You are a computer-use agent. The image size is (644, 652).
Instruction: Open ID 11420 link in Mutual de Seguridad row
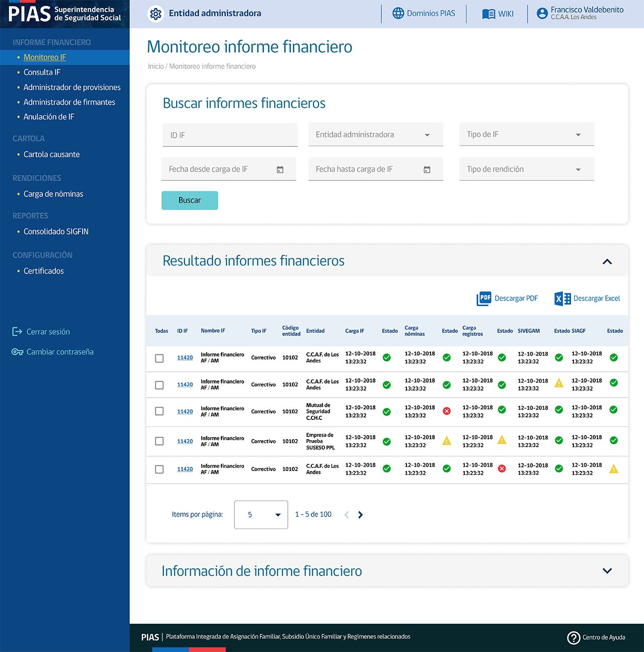[x=185, y=412]
